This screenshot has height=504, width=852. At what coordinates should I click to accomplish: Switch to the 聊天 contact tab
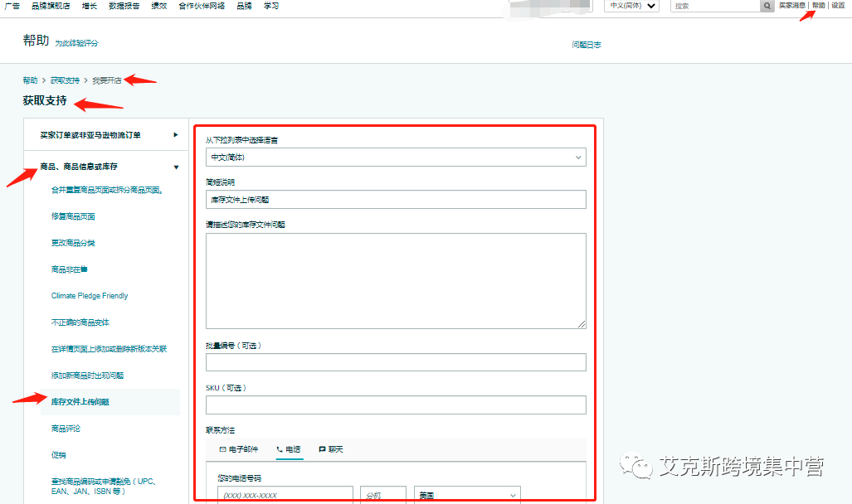pos(328,448)
